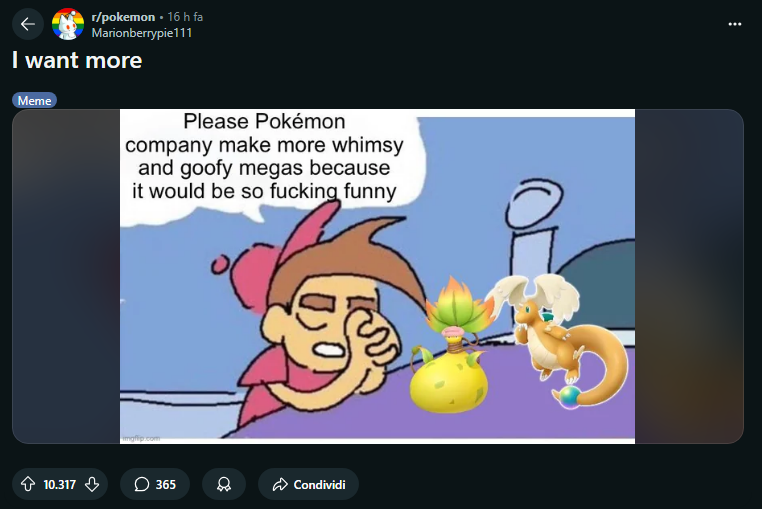Click the post title 'I want more'
762x509 pixels.
point(77,60)
